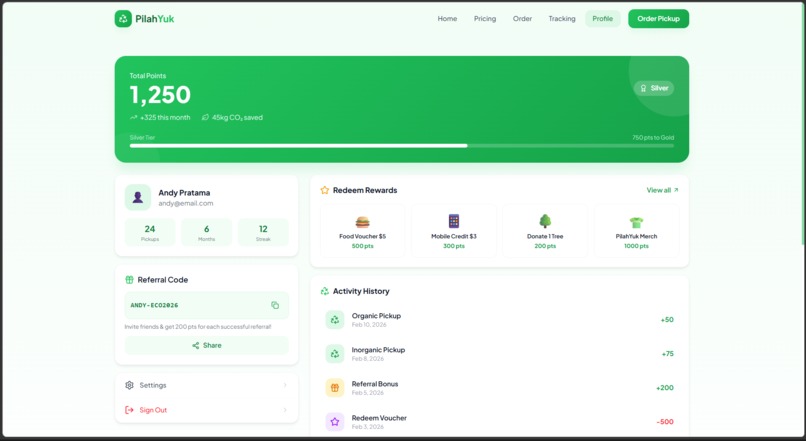
Task: Click the phone icon for Mobile Credit $3
Action: pos(454,221)
